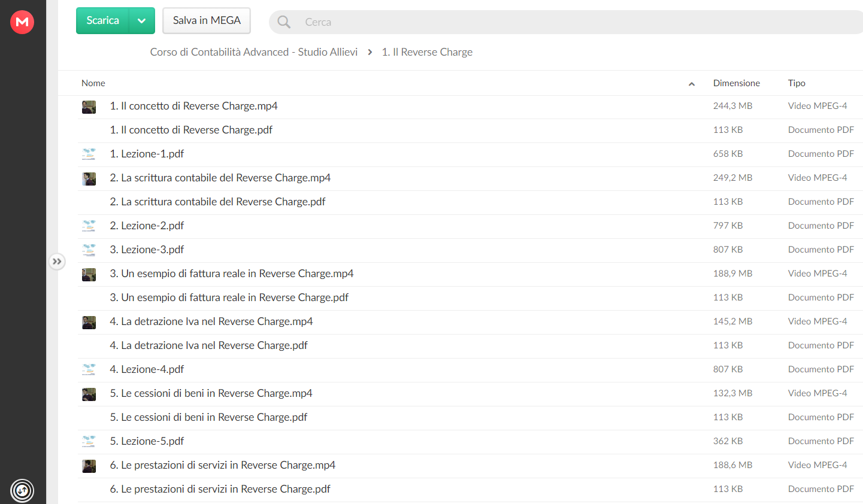Select file 5. Lezione-5.pdf

tap(147, 441)
